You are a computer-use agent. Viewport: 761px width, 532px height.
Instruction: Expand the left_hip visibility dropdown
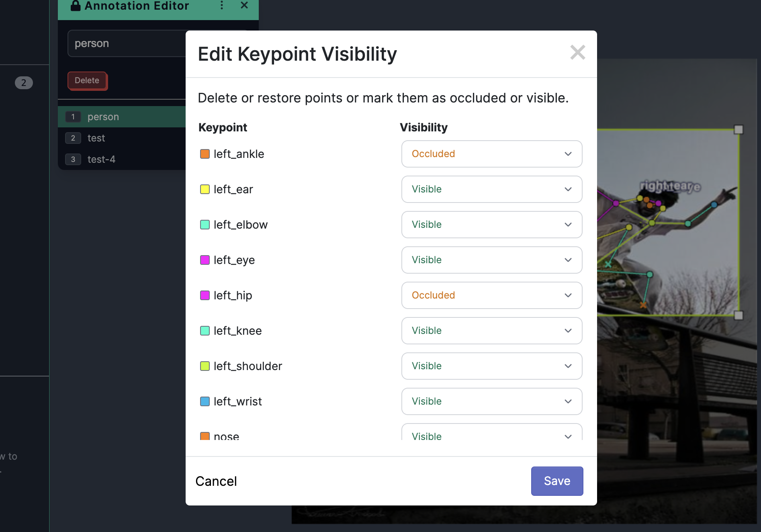(x=491, y=295)
